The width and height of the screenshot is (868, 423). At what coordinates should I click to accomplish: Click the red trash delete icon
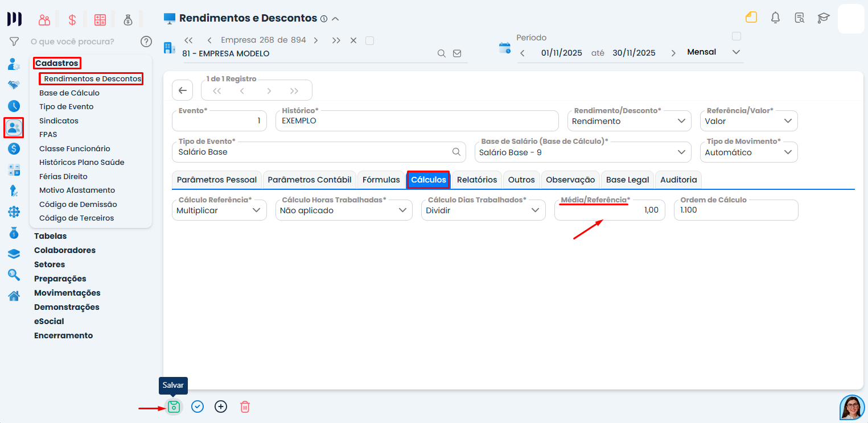point(245,407)
